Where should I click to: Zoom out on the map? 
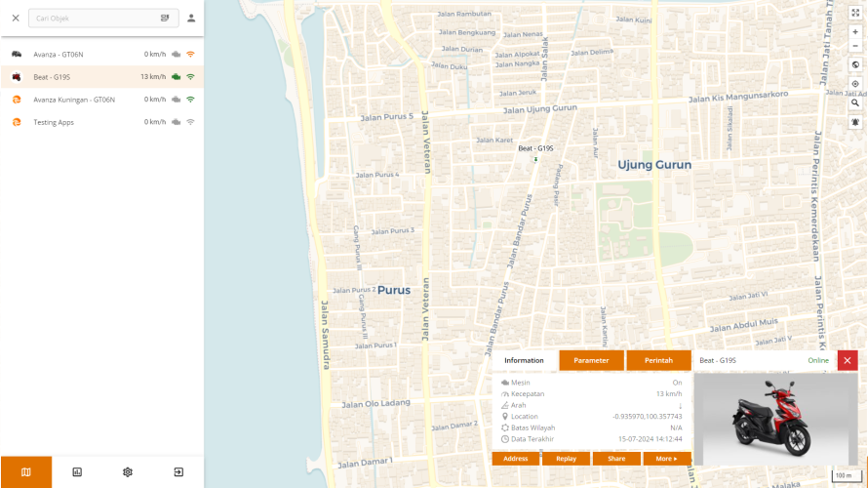click(855, 46)
